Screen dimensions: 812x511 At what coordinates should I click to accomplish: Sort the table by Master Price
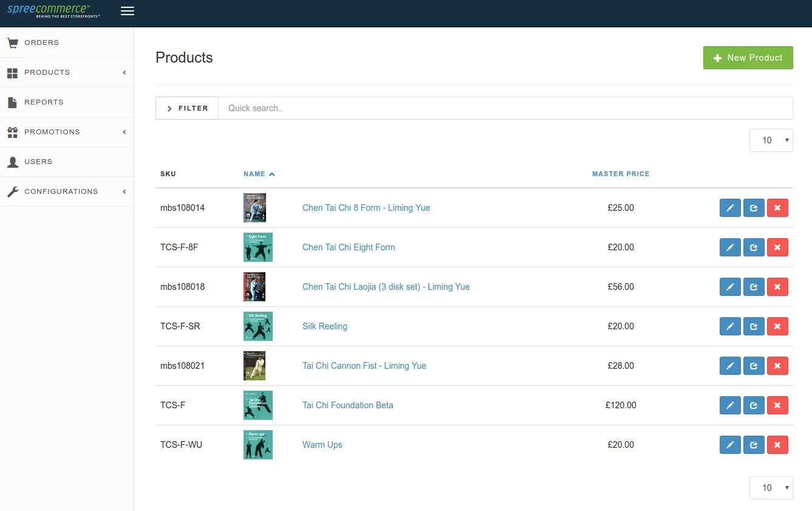[x=620, y=174]
